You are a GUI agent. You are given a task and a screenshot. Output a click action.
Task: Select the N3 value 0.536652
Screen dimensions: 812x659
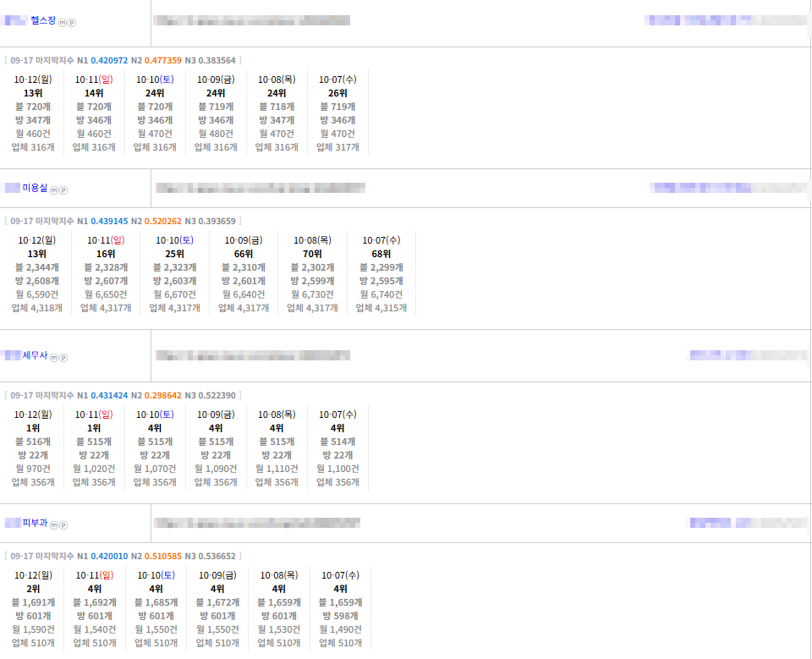[x=217, y=556]
